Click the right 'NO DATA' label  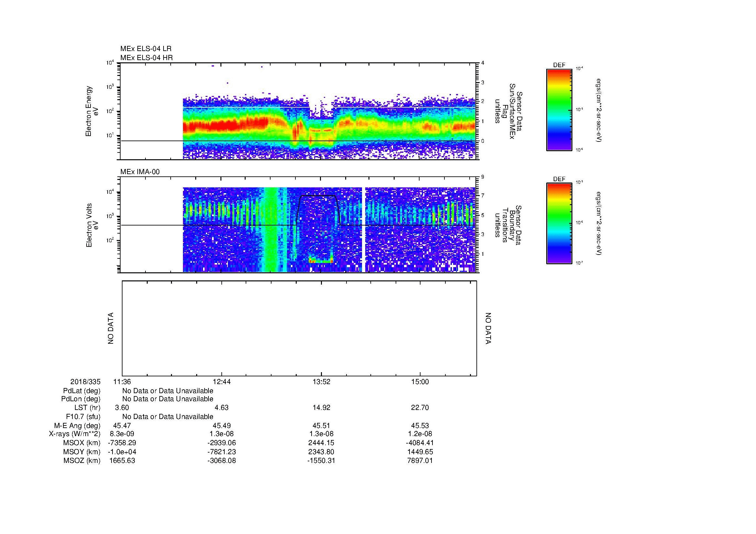click(488, 328)
